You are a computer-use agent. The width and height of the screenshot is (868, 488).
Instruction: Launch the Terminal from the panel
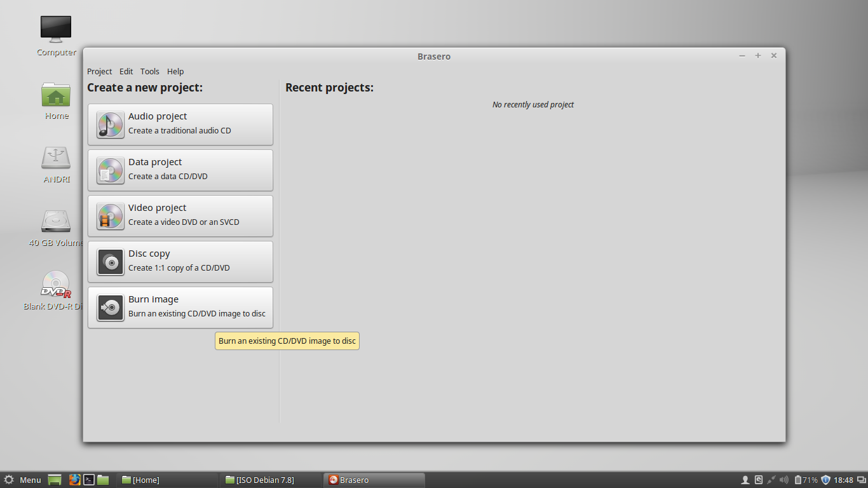tap(90, 480)
